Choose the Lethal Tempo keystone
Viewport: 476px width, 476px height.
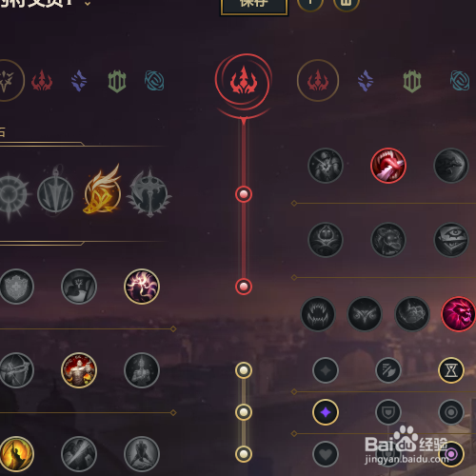pos(55,194)
